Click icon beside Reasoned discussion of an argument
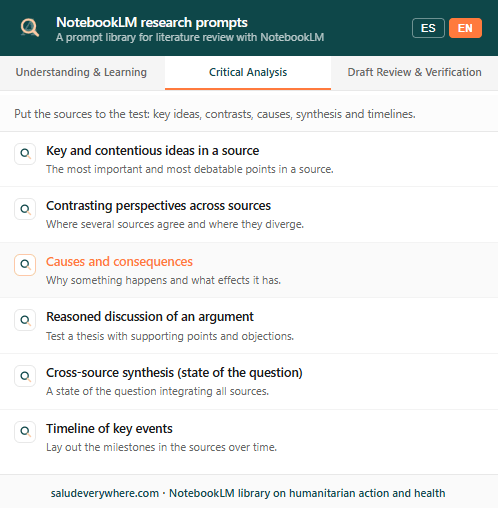This screenshot has width=498, height=508. 25,320
